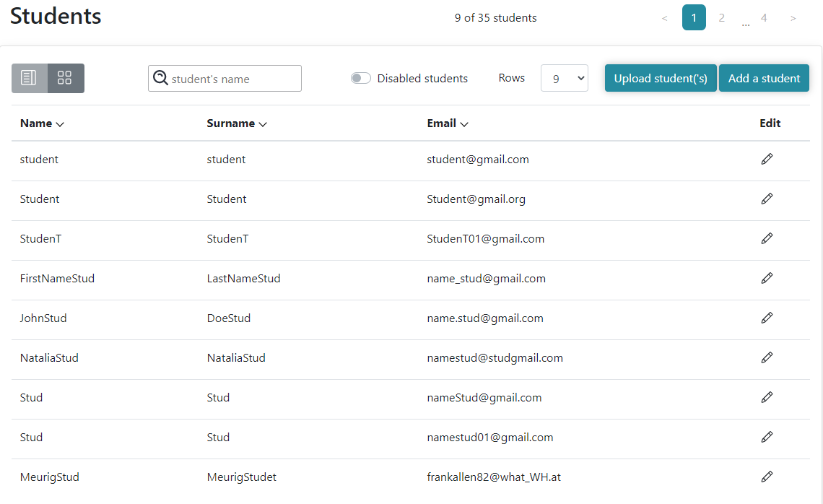Click name FirstNameStud cell
The height and width of the screenshot is (504, 823).
tap(57, 279)
